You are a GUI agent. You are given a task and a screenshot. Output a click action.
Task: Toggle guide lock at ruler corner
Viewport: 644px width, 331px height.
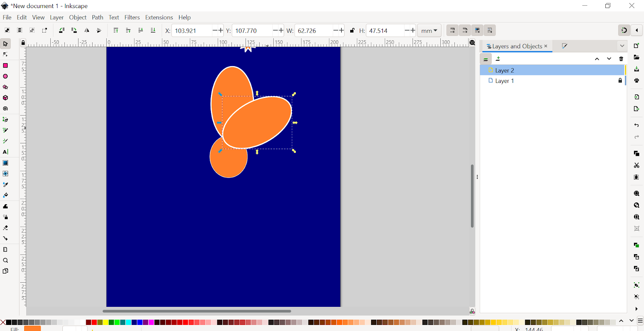coord(23,43)
